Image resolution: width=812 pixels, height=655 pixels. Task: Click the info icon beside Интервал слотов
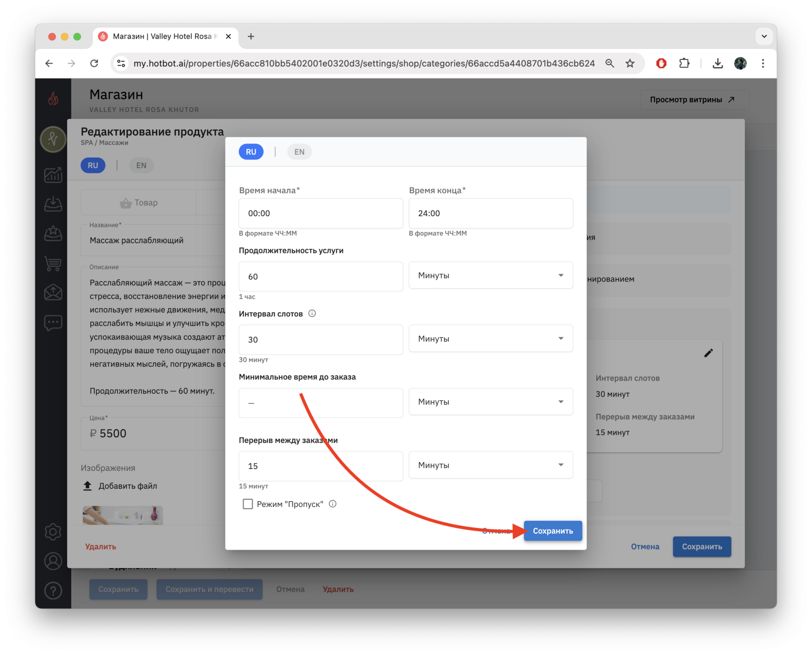312,313
